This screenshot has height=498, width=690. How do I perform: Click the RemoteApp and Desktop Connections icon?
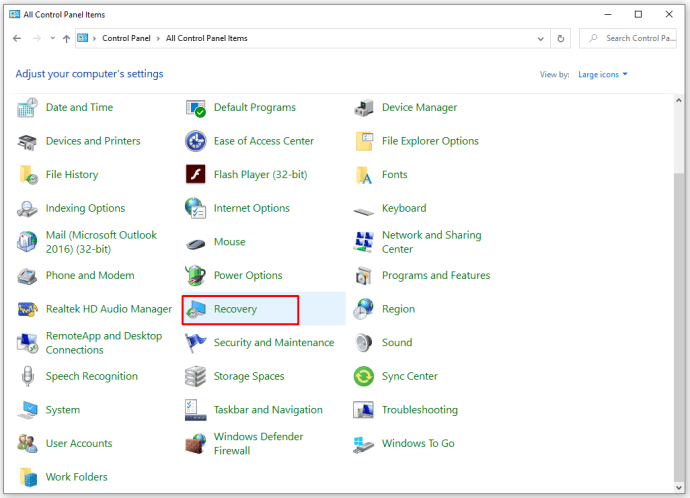[27, 343]
